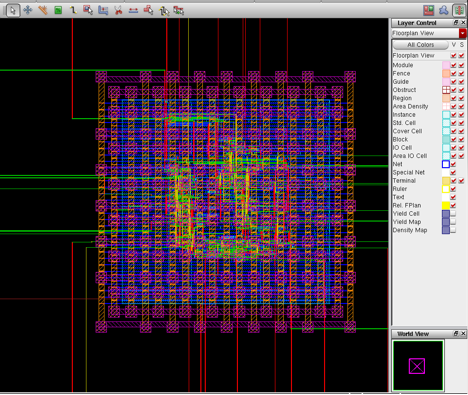Select the orange ruler measurement tool
The width and height of the screenshot is (468, 395).
pyautogui.click(x=43, y=10)
